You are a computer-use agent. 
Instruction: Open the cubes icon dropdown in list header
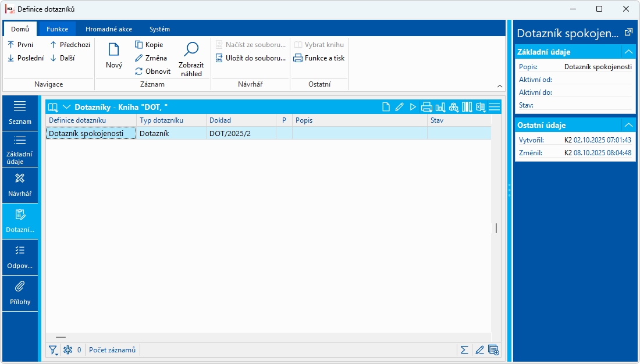453,108
